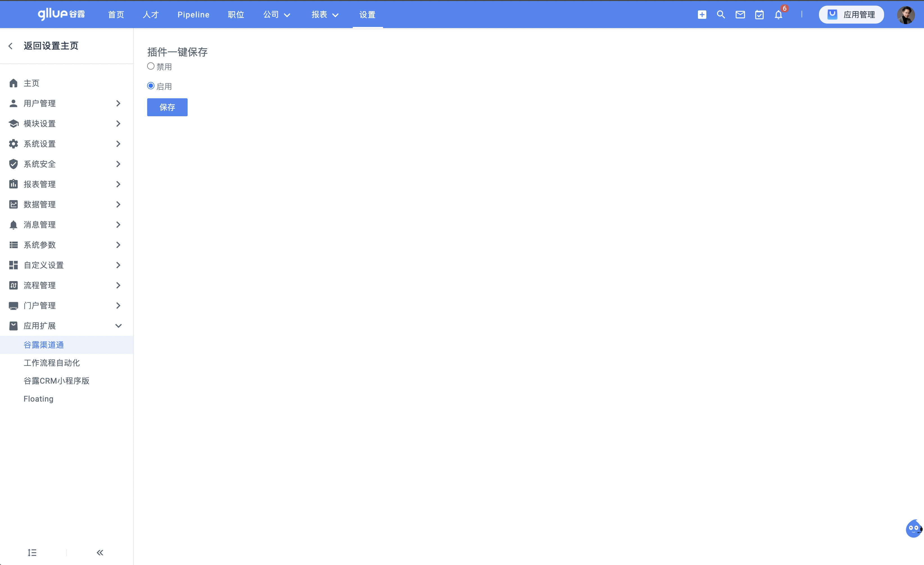
Task: Click the user avatar photo
Action: (906, 15)
